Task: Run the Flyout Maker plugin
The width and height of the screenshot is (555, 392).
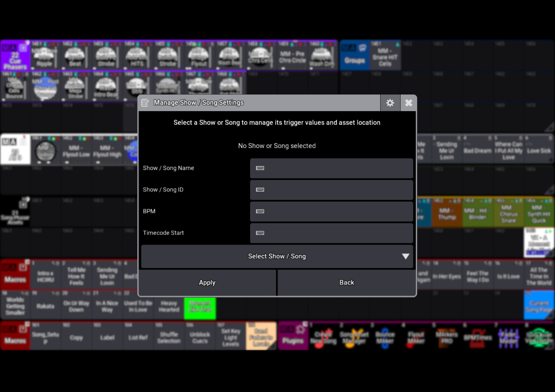Action: [416, 336]
